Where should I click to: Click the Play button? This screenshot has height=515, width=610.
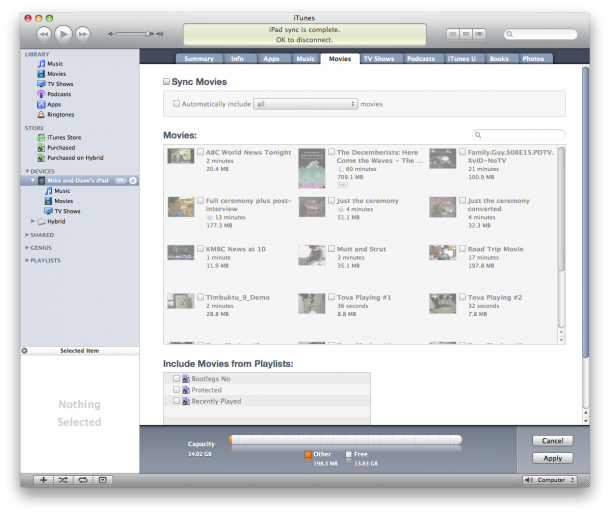click(63, 34)
